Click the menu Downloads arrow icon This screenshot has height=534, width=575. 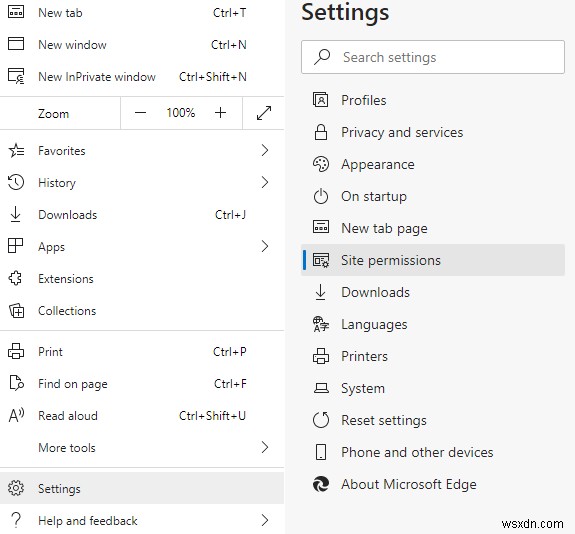tap(15, 215)
